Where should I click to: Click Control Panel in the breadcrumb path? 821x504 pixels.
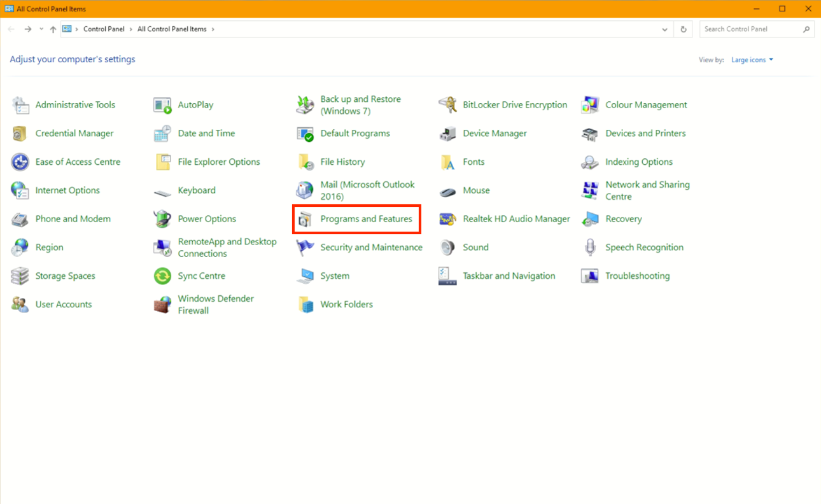(x=104, y=29)
